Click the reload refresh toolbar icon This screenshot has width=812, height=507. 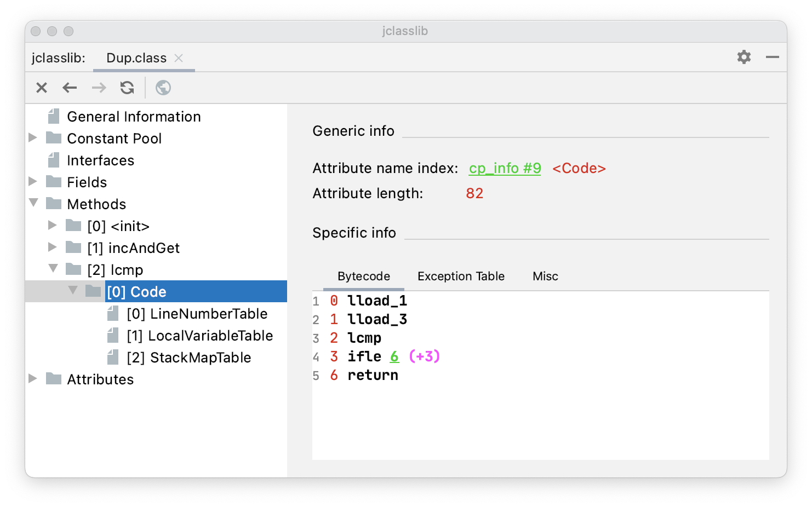tap(127, 88)
